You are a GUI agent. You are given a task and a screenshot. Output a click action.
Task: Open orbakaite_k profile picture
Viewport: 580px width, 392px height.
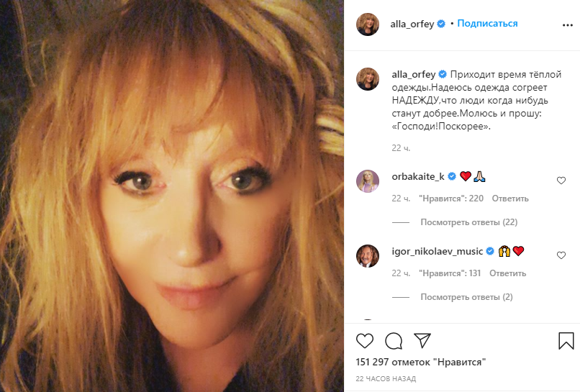pyautogui.click(x=367, y=181)
